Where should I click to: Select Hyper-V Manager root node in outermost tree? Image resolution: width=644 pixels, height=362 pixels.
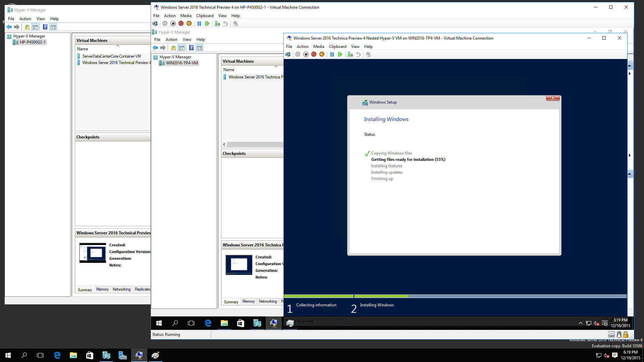pos(26,36)
